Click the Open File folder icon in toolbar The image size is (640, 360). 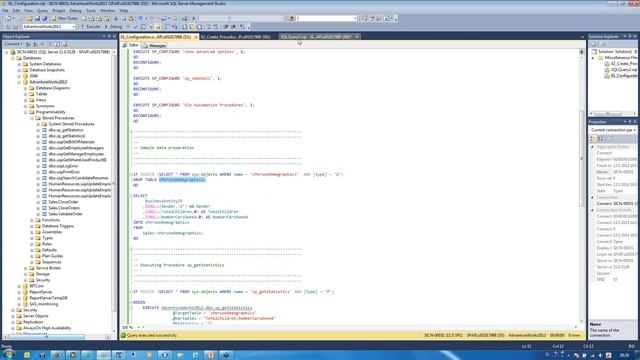pyautogui.click(x=30, y=18)
